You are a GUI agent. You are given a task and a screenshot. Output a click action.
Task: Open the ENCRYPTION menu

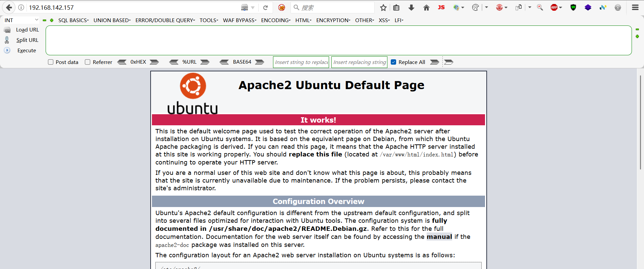[333, 20]
